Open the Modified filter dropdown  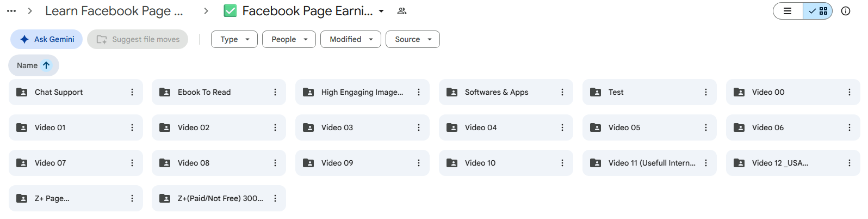tap(351, 39)
